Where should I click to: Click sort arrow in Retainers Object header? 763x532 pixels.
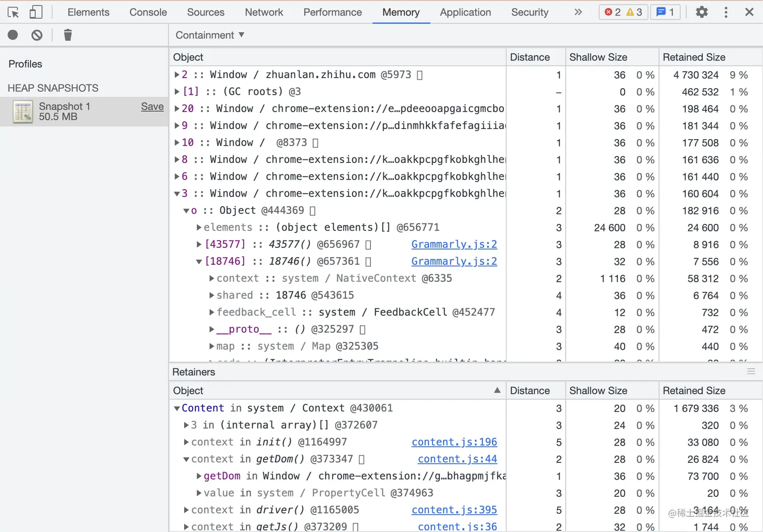pos(497,390)
